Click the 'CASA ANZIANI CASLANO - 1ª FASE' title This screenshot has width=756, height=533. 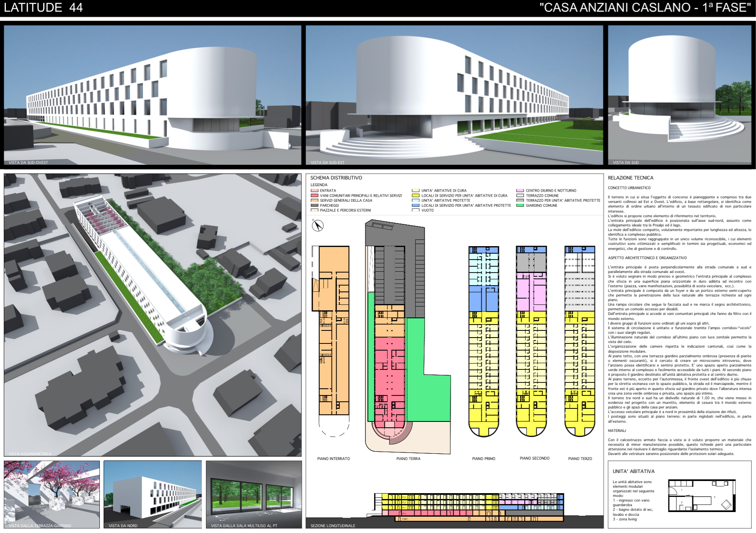click(645, 8)
